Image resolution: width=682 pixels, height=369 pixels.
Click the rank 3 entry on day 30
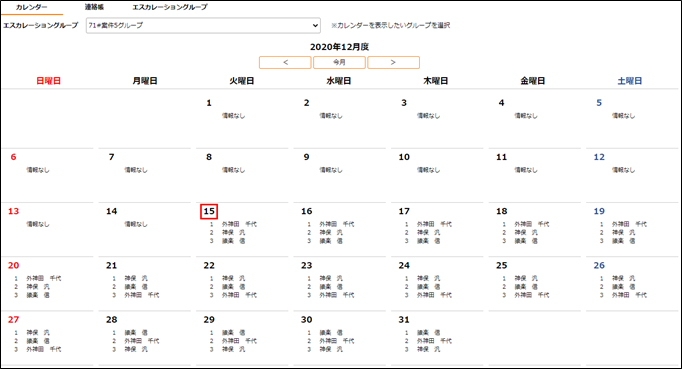[x=331, y=349]
